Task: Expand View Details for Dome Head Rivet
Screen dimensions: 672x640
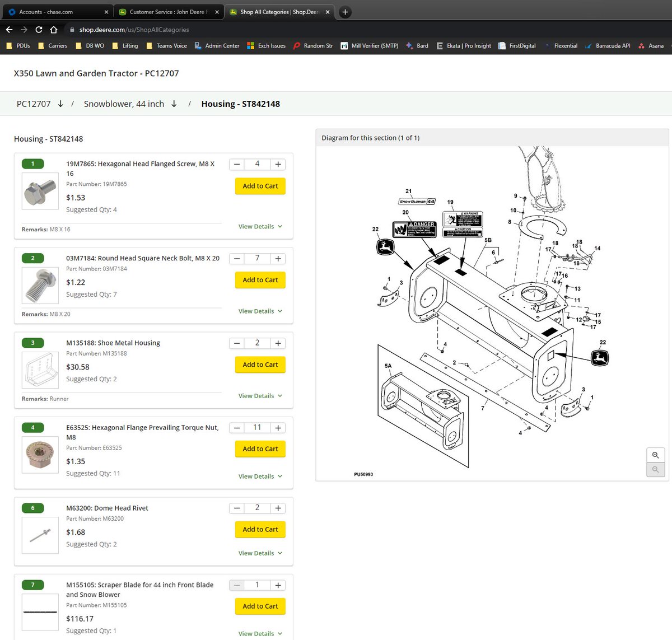Action: 260,553
